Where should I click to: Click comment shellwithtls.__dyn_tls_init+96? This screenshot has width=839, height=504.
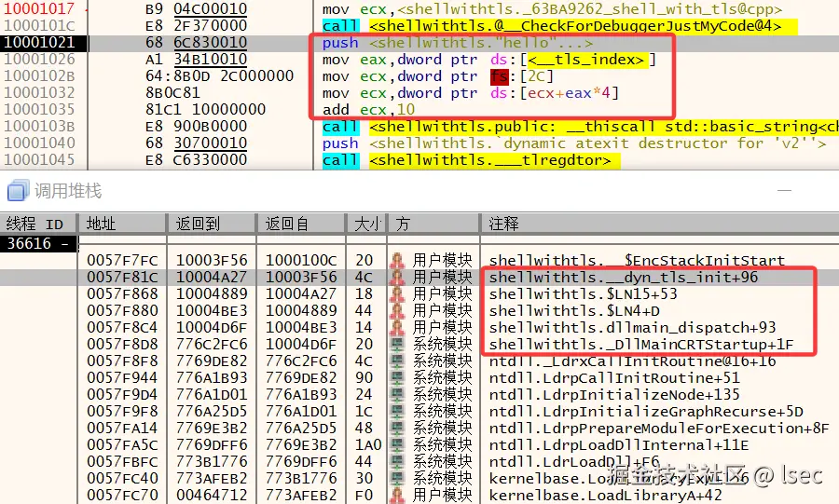[624, 278]
